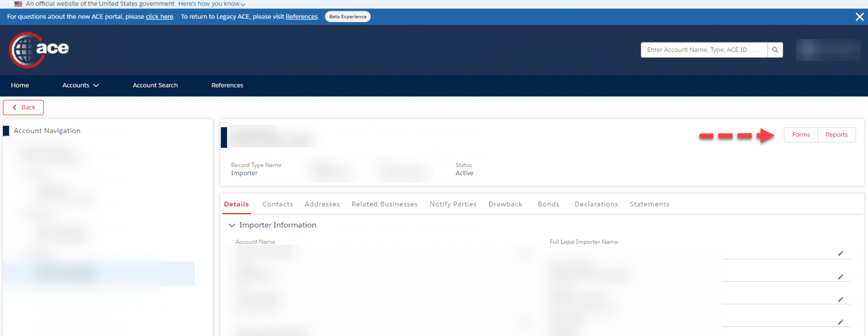868x336 pixels.
Task: Select the Statements tab
Action: pyautogui.click(x=649, y=204)
